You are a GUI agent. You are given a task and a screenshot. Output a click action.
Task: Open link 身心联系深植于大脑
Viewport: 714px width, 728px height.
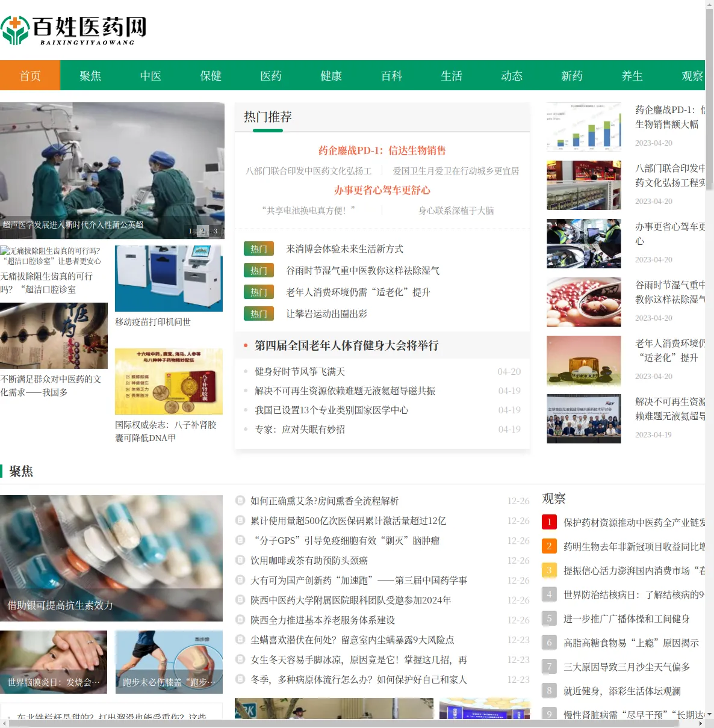tap(456, 211)
